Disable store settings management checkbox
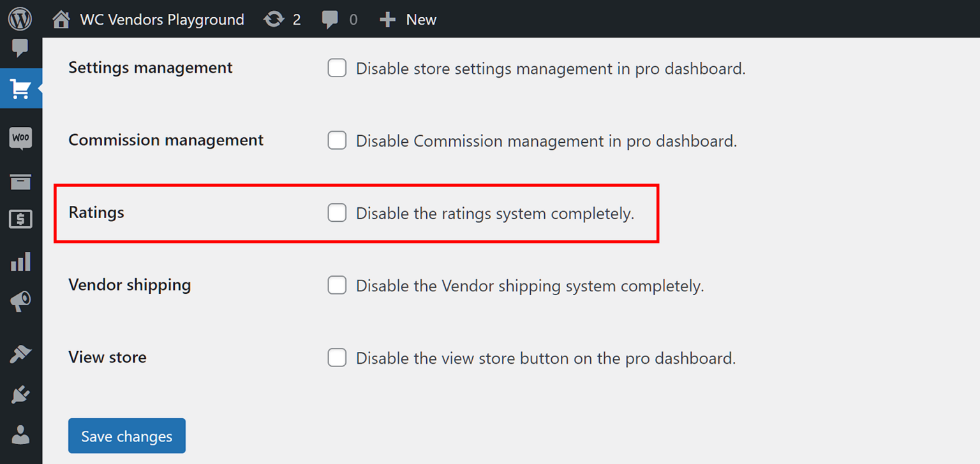 click(x=337, y=68)
